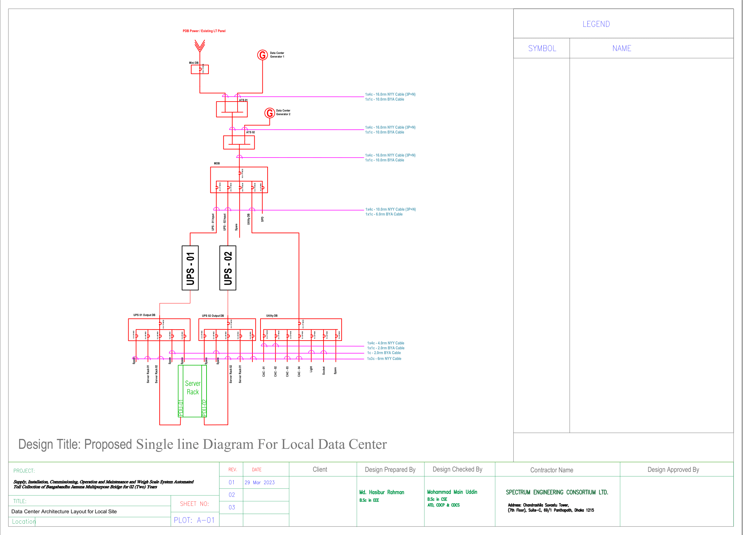The image size is (756, 535).
Task: Click the UPS - 02 Input label
Action: (225, 222)
